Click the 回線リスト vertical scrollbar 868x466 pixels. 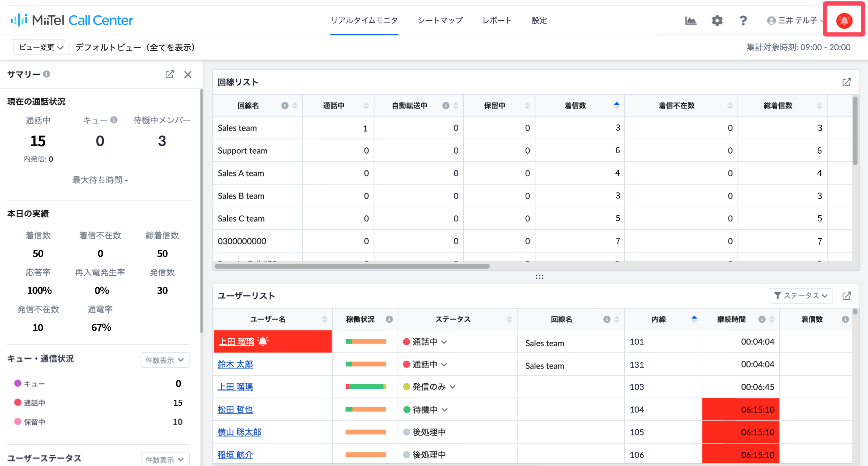tap(855, 131)
